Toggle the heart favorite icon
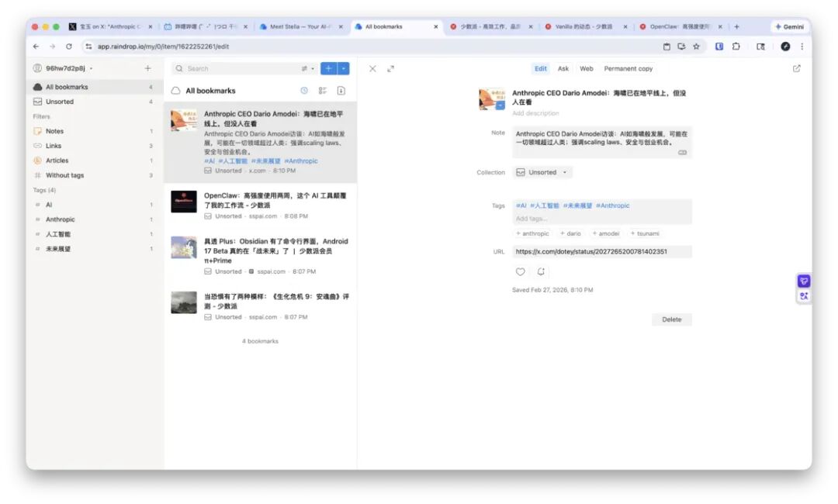838x504 pixels. (520, 271)
